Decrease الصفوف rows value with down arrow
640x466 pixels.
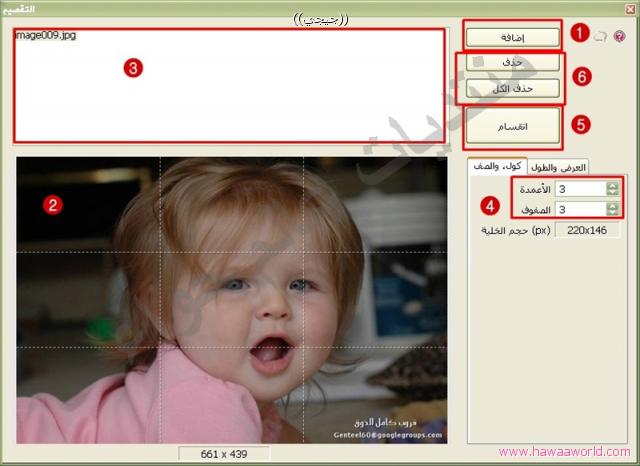(x=613, y=213)
